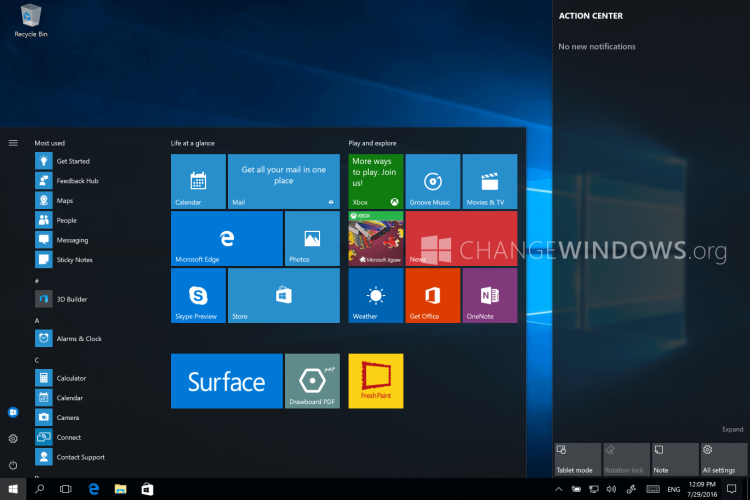Open Windows Ink Workspace pen icon

click(631, 489)
